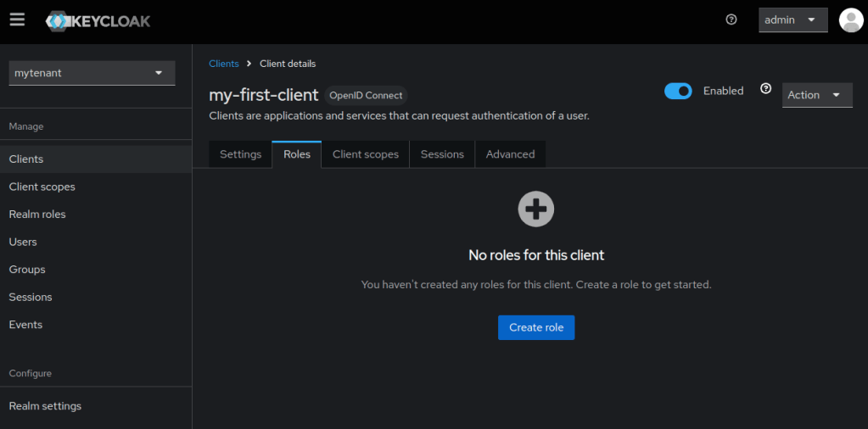Navigate to Users in the sidebar

click(23, 242)
